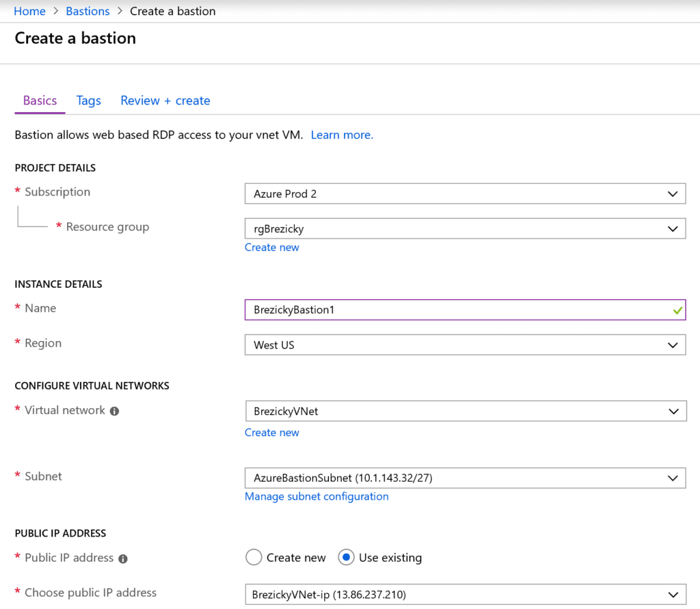Open the Region dropdown showing West US
Image resolution: width=700 pixels, height=609 pixels.
pyautogui.click(x=465, y=344)
